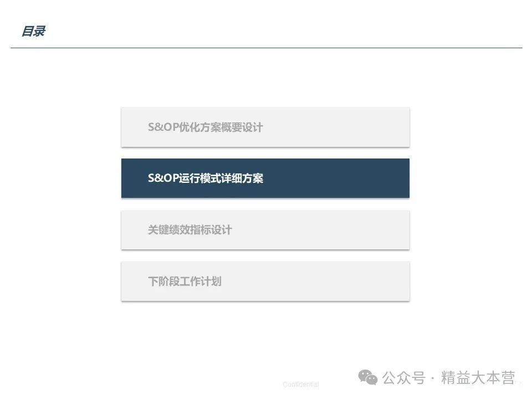Viewport: 532px width, 399px height.
Task: Click the dot separator between 公众号 and 精益大本营
Action: coord(433,378)
